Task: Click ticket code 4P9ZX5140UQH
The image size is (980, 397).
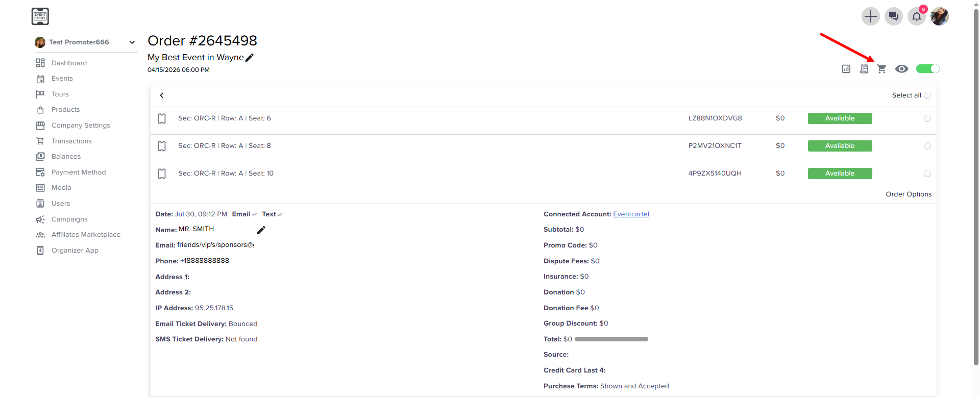Action: (x=715, y=173)
